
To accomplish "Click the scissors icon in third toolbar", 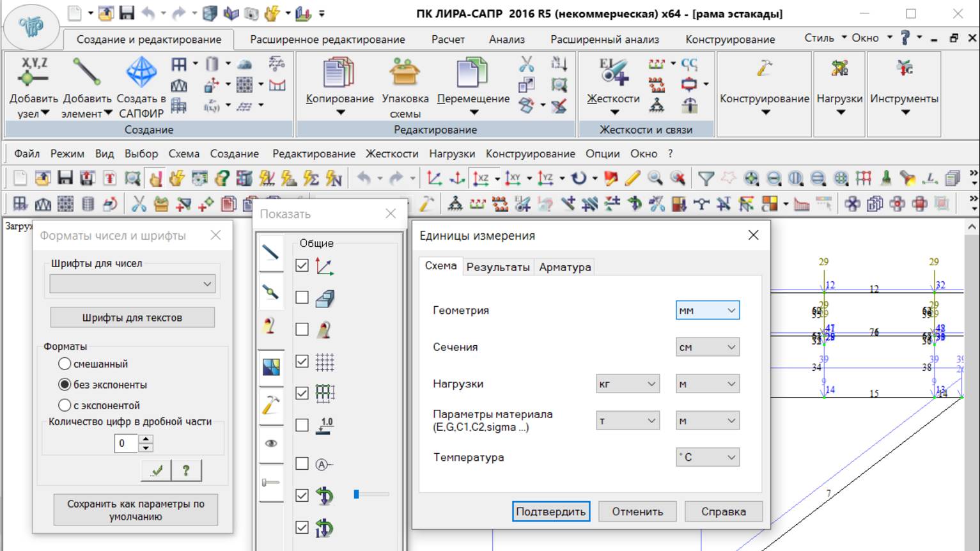I will point(139,204).
